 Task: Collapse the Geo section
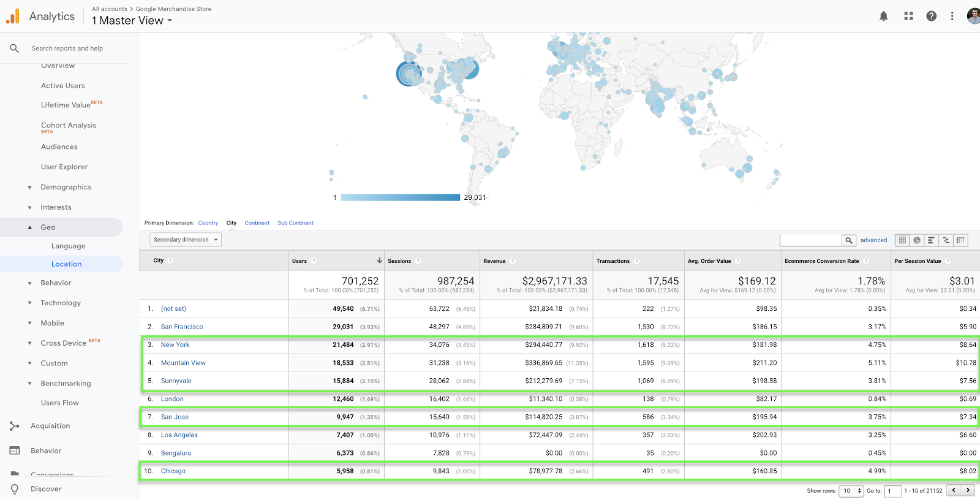(29, 227)
